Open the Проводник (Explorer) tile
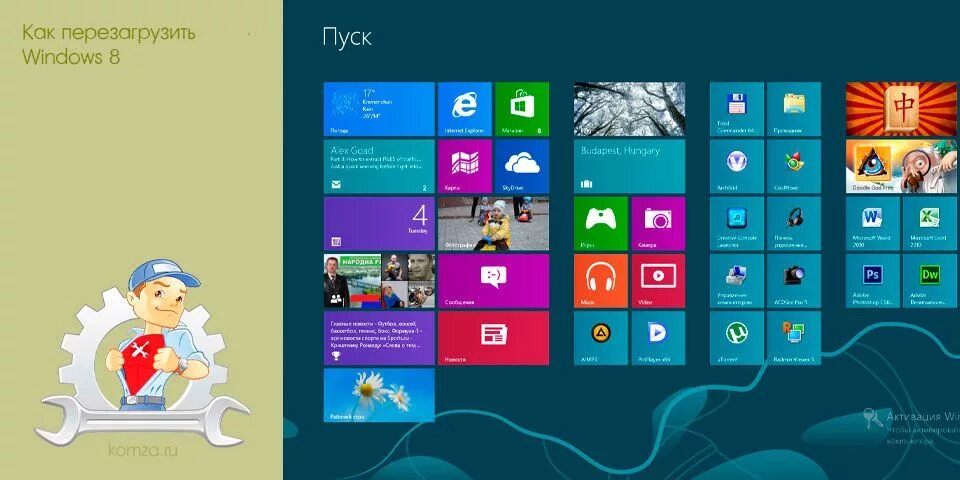The image size is (960, 480). point(794,109)
